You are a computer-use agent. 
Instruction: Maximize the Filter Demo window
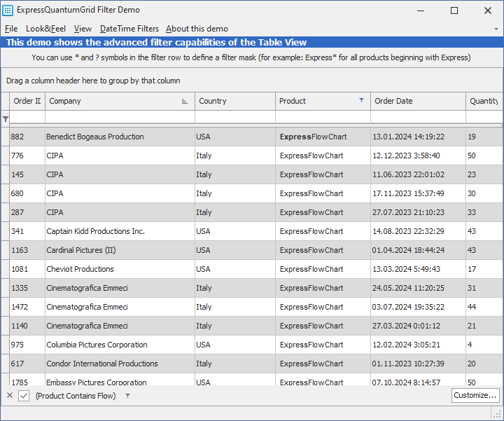coord(454,11)
